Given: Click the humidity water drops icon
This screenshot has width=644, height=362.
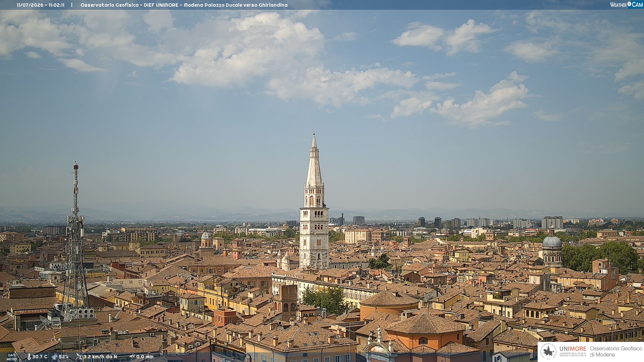Looking at the screenshot, I should coord(54,357).
